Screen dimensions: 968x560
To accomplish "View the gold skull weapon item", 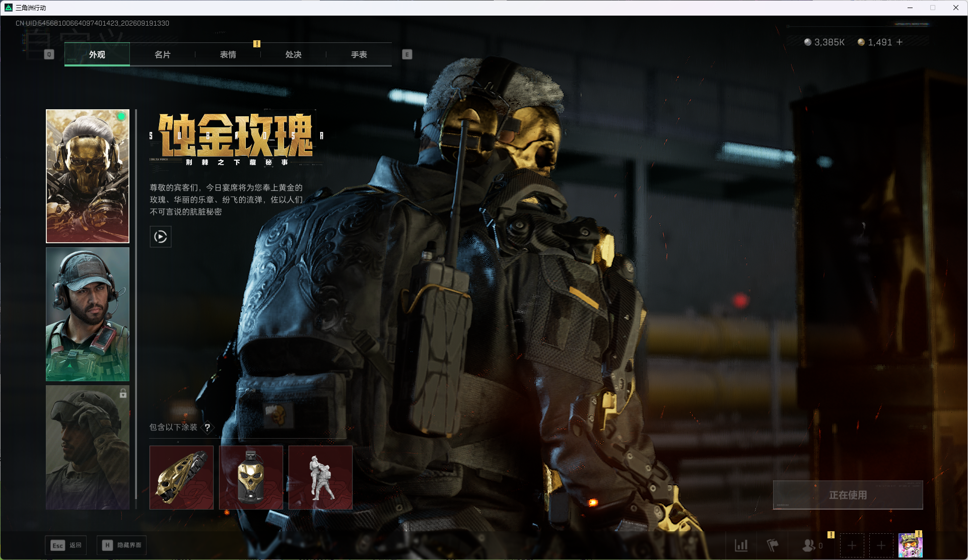I will tap(181, 477).
